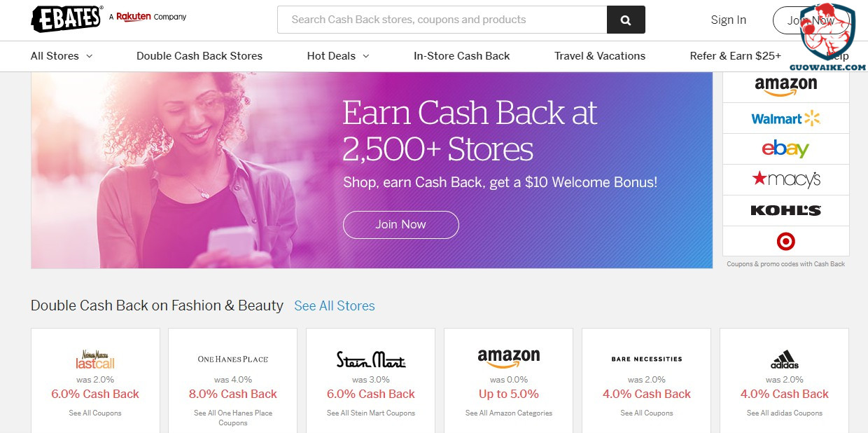
Task: Open the adidas logo card
Action: tap(784, 359)
